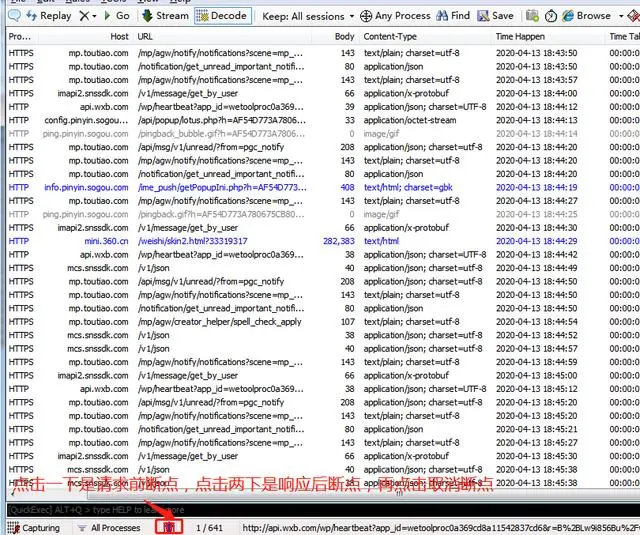Select the unread?from=pgc_notify session at 18:45:20
Viewport: 640px width, 535px height.
tap(323, 402)
